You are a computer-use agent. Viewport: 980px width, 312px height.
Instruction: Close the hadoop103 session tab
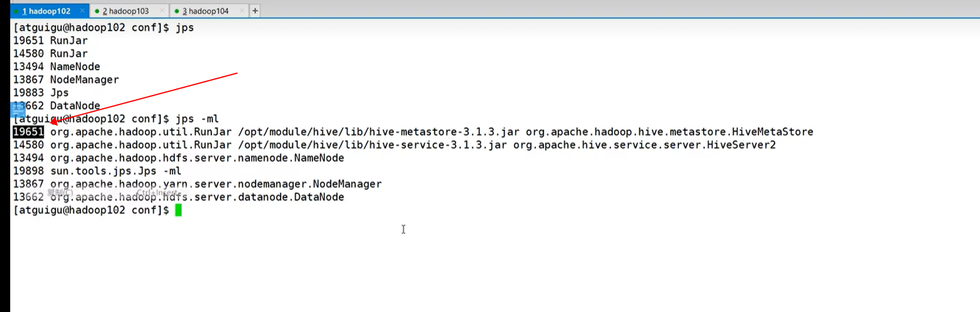pyautogui.click(x=162, y=11)
